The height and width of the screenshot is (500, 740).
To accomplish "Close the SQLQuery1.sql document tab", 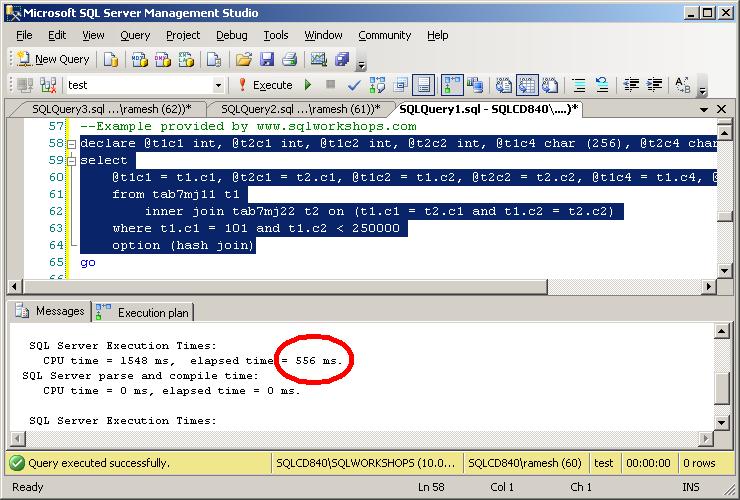I will 722,109.
